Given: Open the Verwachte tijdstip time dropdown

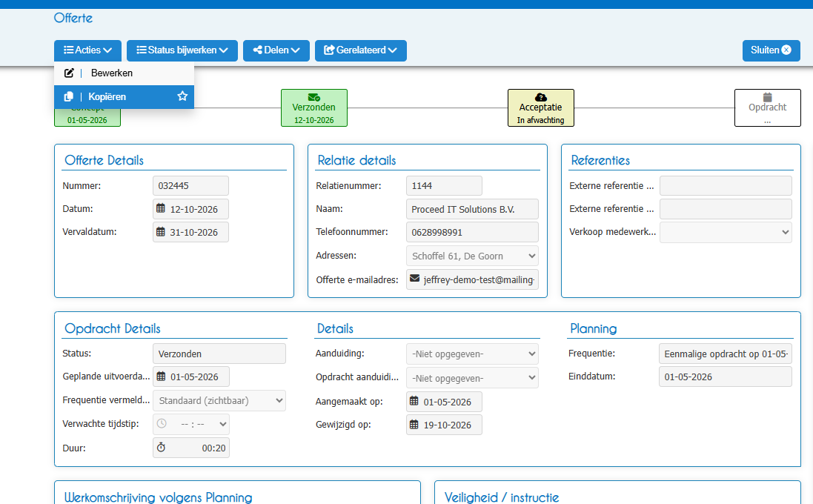Looking at the screenshot, I should (x=190, y=424).
